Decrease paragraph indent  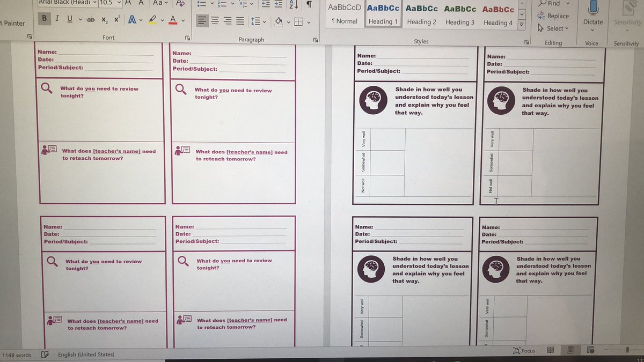click(265, 4)
